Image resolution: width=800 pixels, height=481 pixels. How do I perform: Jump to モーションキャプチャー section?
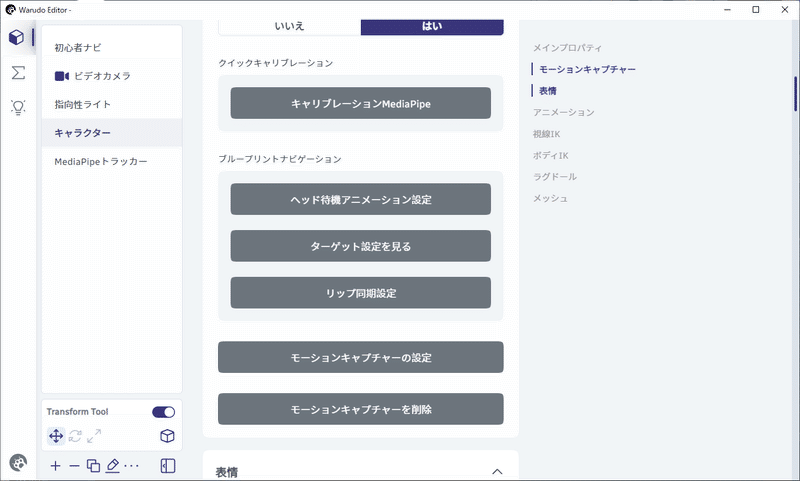[587, 69]
